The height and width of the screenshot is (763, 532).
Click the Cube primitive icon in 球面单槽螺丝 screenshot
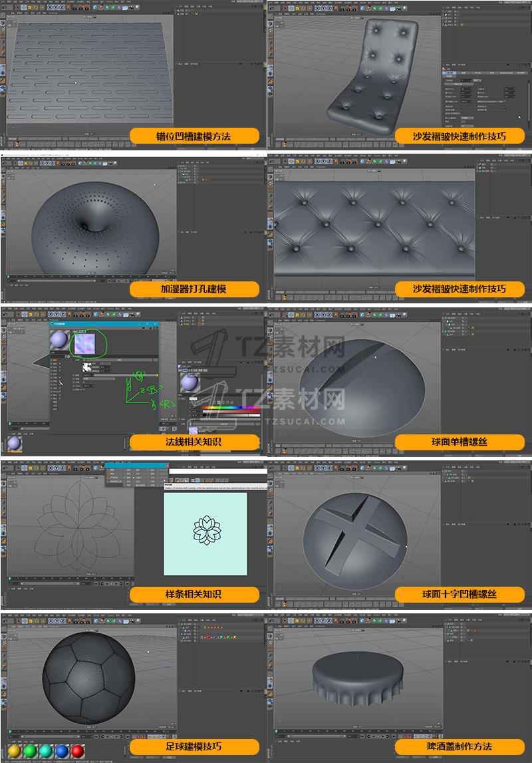point(362,315)
